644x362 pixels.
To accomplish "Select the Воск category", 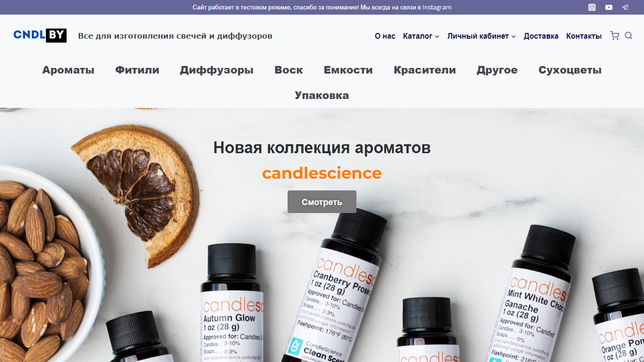I will pyautogui.click(x=289, y=70).
